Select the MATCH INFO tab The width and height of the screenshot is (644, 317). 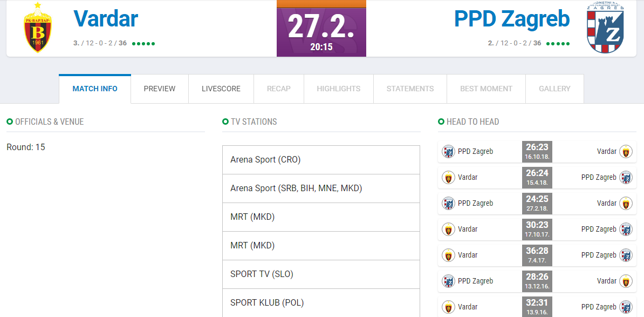[95, 89]
